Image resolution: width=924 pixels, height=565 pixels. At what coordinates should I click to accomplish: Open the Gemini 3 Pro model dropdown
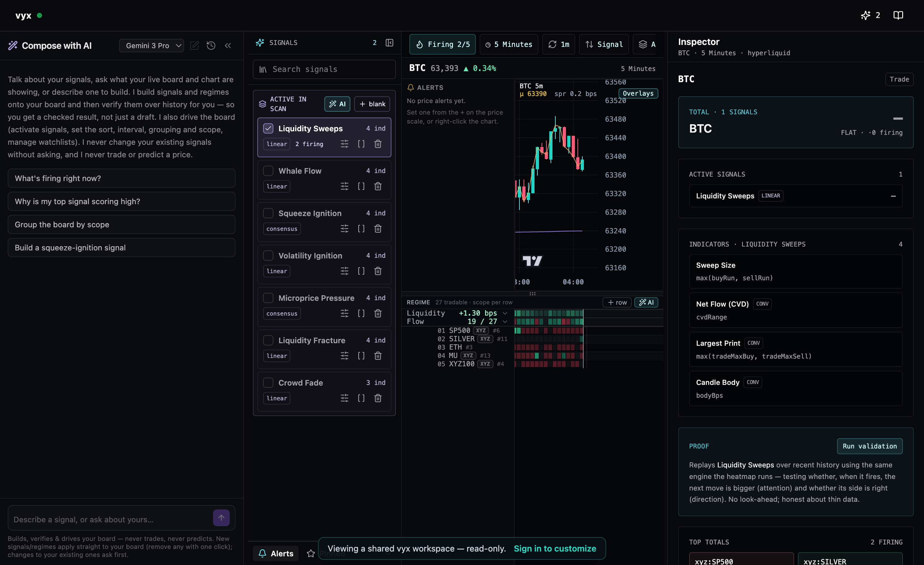pos(151,45)
